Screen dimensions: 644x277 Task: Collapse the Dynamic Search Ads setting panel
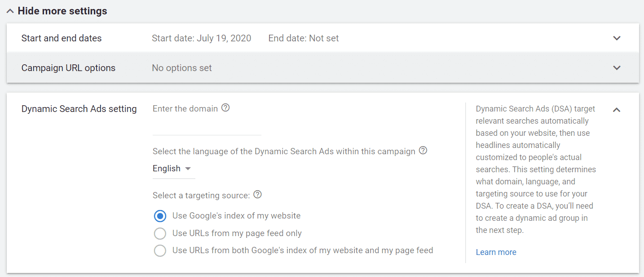tap(617, 109)
